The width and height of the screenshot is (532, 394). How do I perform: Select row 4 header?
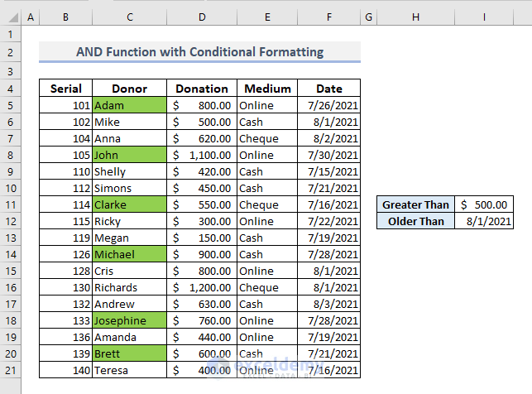pyautogui.click(x=11, y=89)
